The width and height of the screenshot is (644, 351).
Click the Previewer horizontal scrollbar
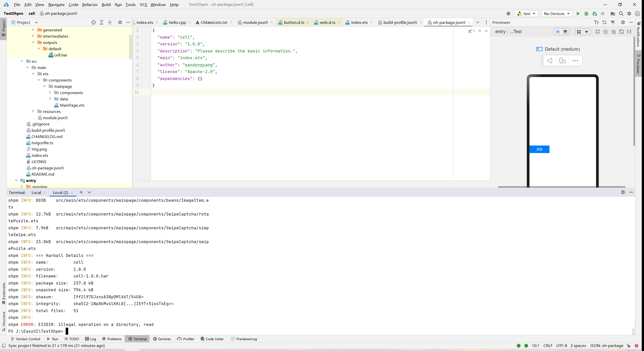[562, 187]
